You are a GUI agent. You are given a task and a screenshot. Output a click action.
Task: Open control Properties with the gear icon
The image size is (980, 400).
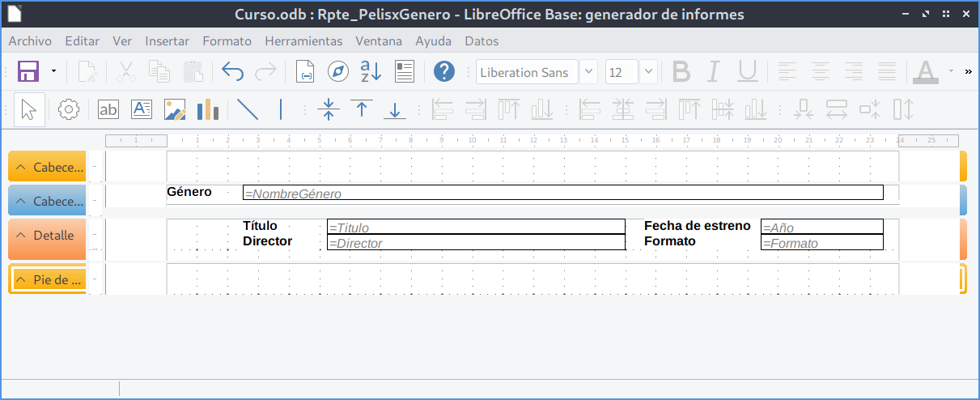pyautogui.click(x=70, y=109)
